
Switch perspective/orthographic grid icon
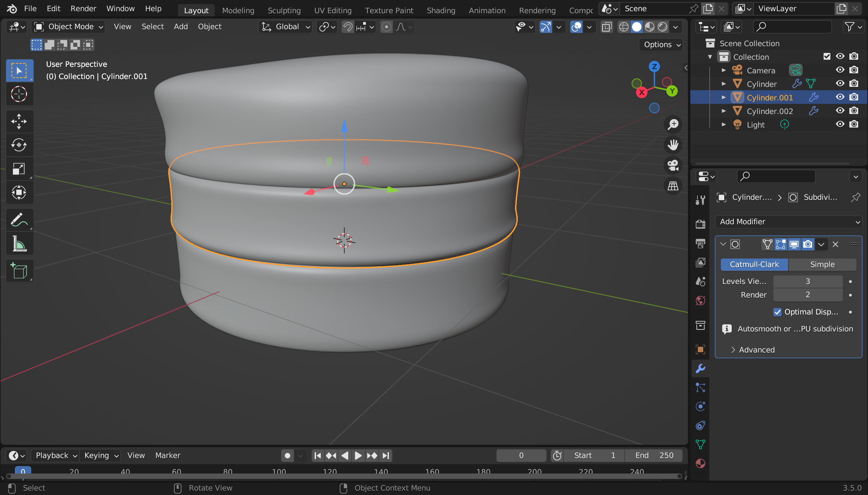click(x=673, y=186)
